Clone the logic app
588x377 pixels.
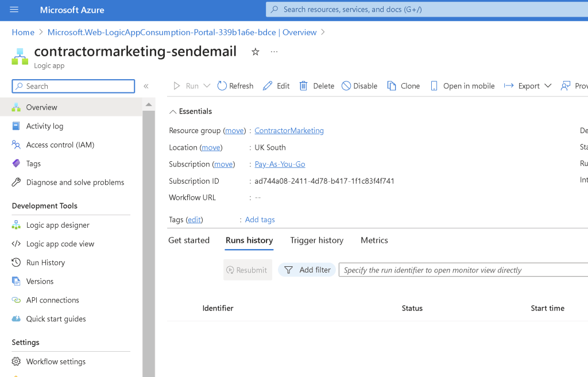[x=404, y=86]
